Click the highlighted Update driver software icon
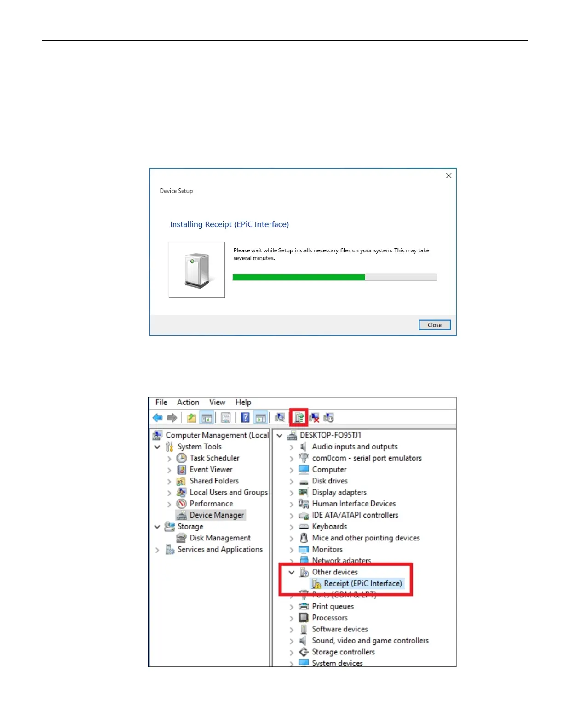The image size is (563, 728). pyautogui.click(x=299, y=418)
